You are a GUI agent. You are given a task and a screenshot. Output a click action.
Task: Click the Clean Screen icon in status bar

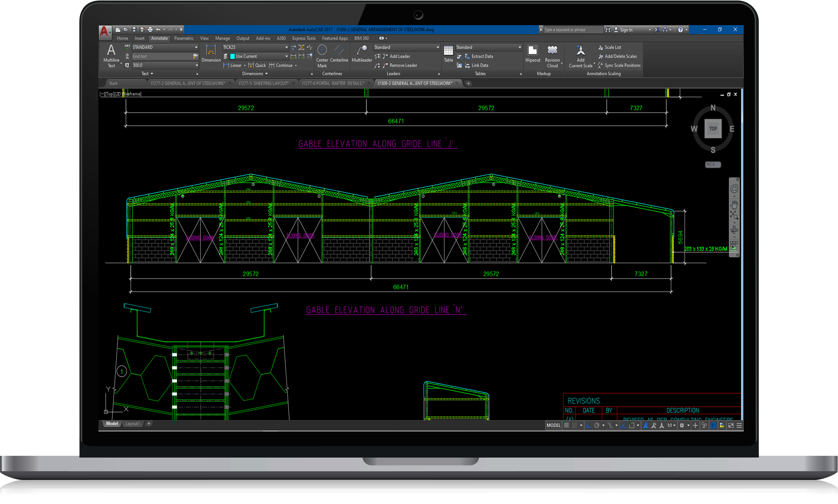(730, 425)
